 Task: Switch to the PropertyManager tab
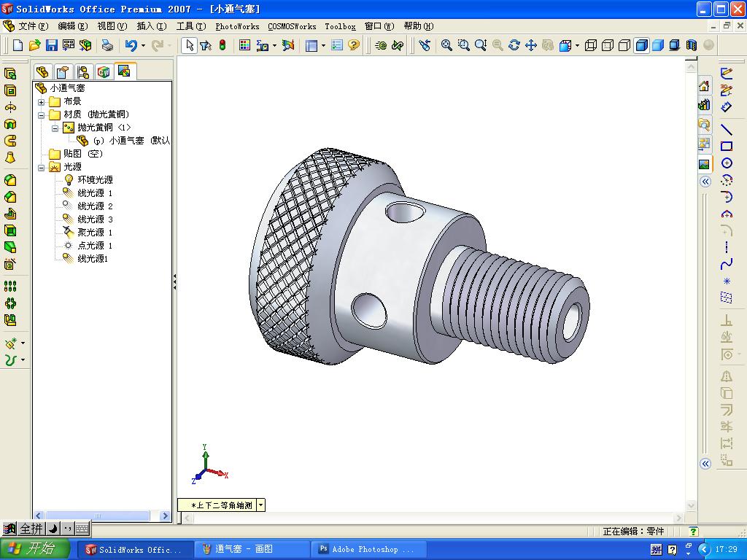tap(63, 72)
